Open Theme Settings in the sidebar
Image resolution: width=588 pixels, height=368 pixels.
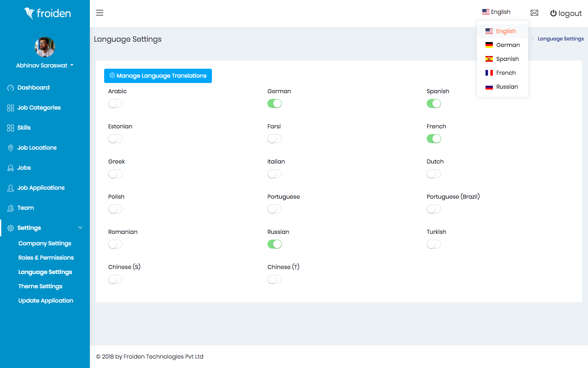point(40,286)
